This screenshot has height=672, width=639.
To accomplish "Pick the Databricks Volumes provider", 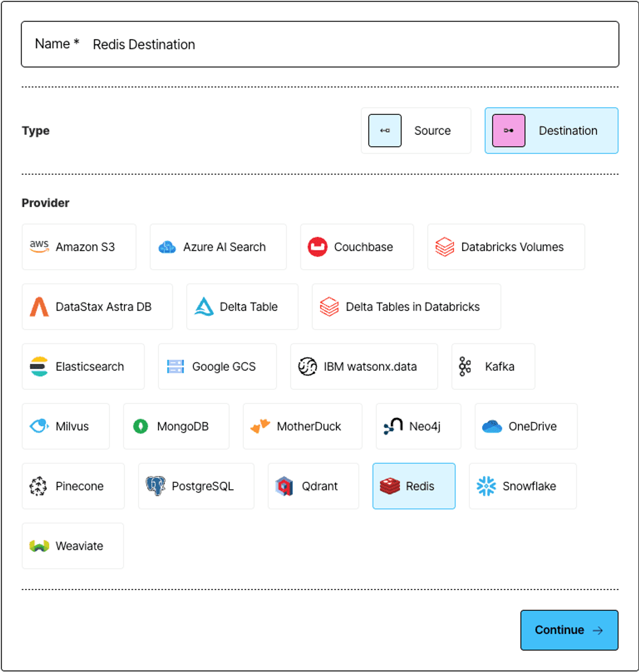I will point(506,247).
